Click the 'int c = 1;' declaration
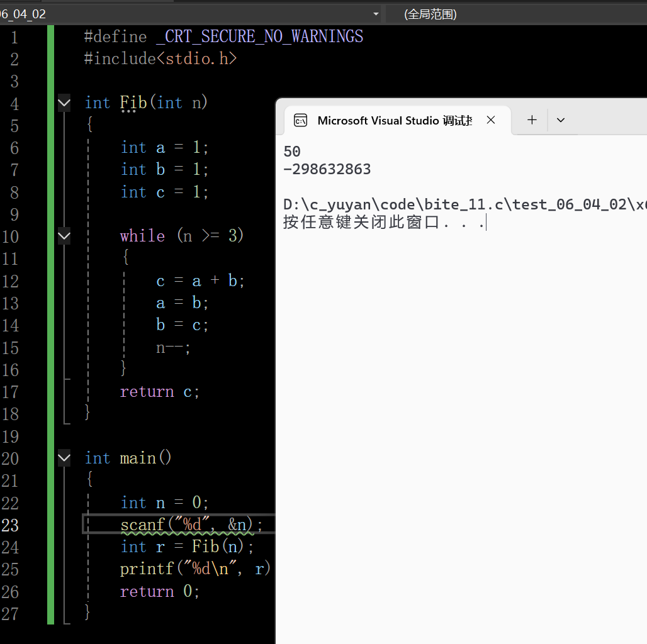Viewport: 647px width, 644px height. (165, 192)
